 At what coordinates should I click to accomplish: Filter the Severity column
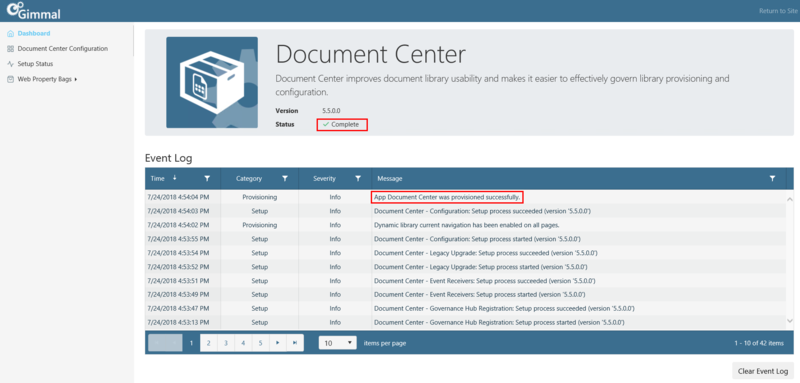pos(358,178)
